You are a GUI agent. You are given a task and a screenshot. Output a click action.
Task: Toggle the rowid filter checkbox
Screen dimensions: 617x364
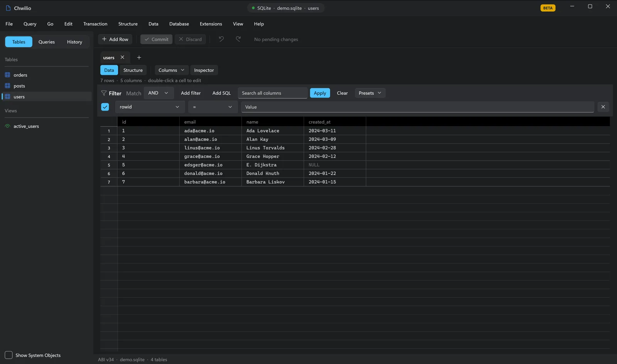coord(105,107)
